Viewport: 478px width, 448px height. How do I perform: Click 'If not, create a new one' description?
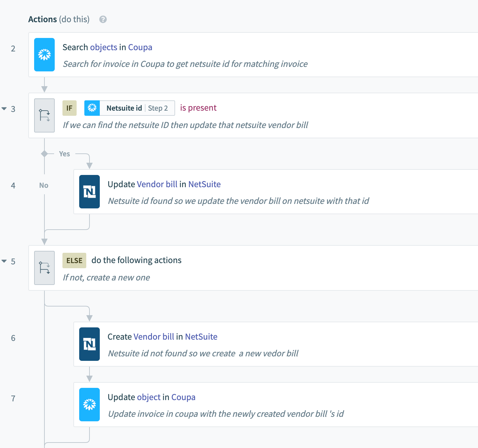click(106, 278)
